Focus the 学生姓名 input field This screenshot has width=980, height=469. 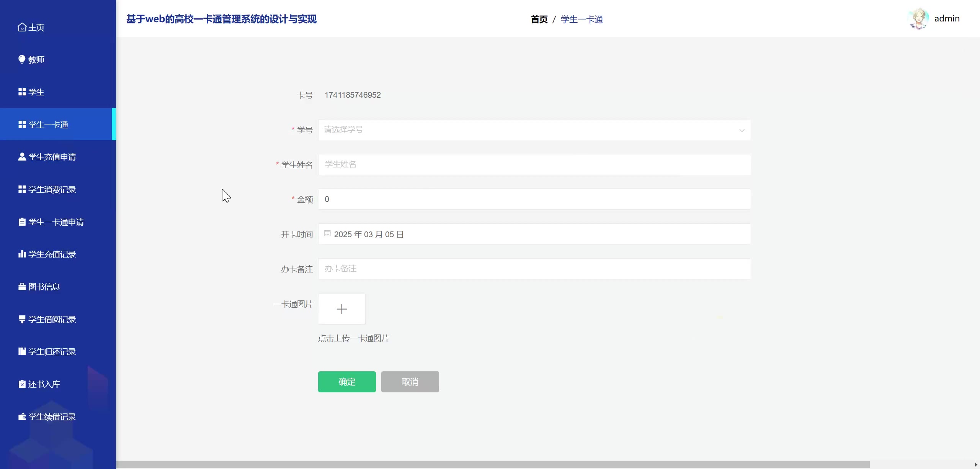click(x=534, y=165)
